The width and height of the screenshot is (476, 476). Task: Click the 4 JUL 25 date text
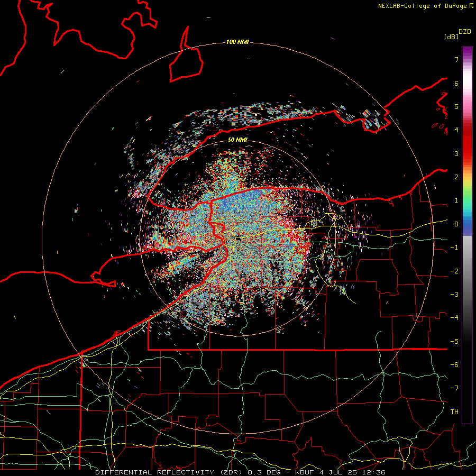pyautogui.click(x=339, y=472)
